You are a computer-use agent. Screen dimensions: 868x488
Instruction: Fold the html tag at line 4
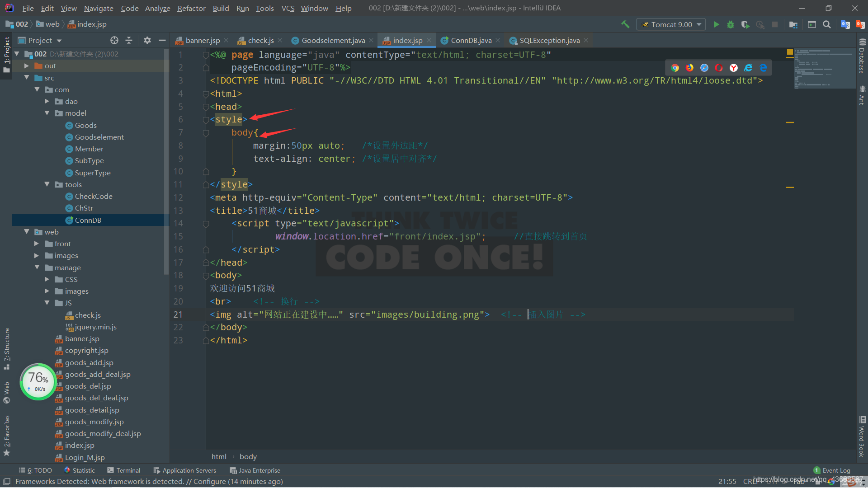click(206, 94)
